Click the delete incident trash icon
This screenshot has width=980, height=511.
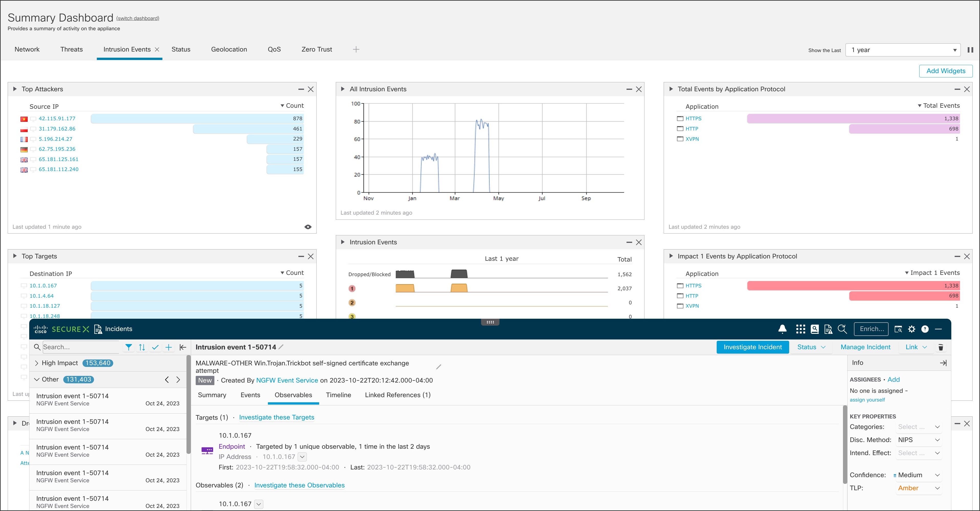(941, 347)
